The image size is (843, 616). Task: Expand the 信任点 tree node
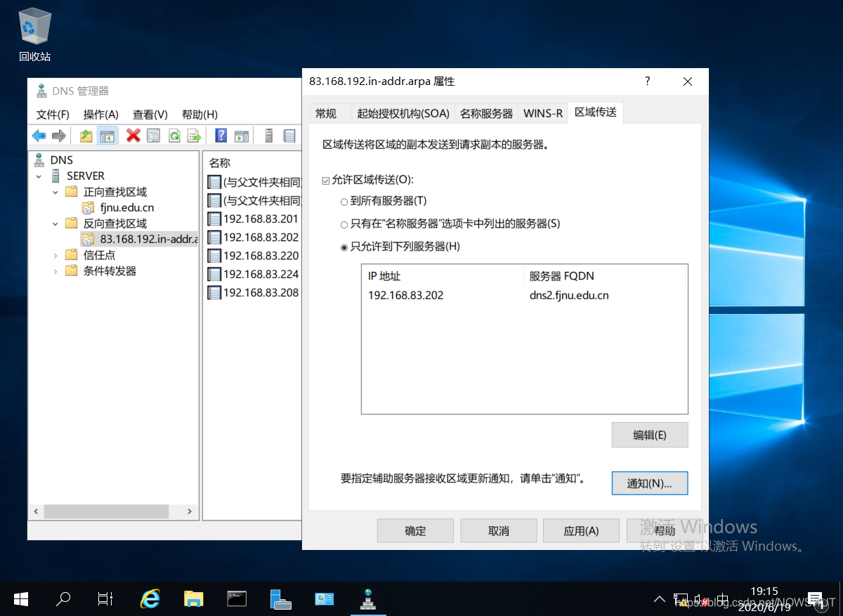[x=55, y=256]
